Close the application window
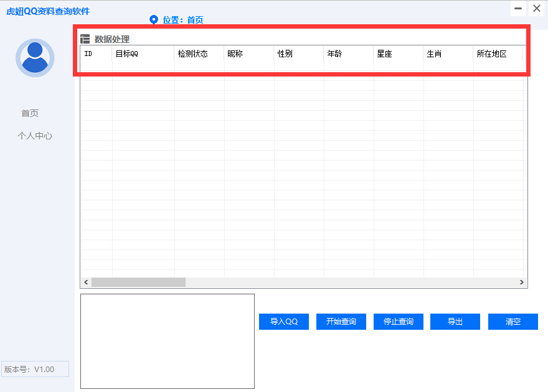 point(537,8)
